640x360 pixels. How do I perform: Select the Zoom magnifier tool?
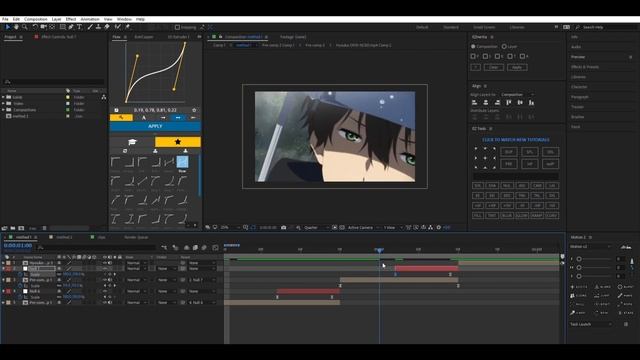point(24,27)
